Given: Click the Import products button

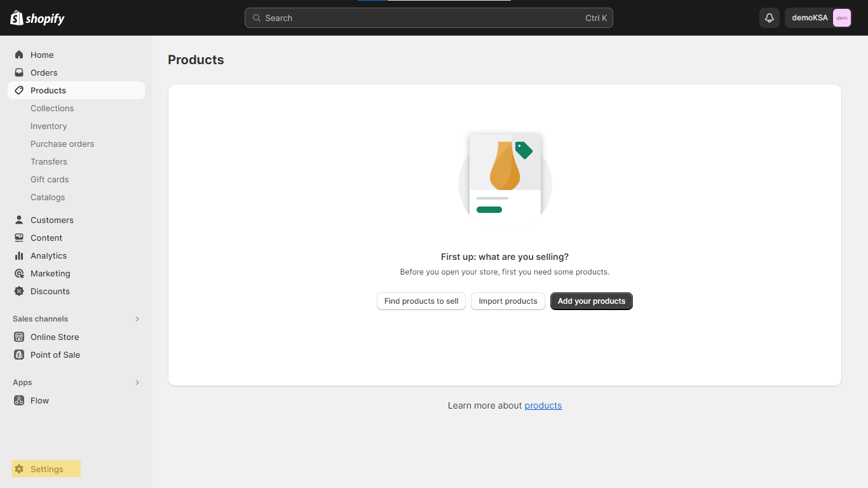Looking at the screenshot, I should tap(508, 301).
